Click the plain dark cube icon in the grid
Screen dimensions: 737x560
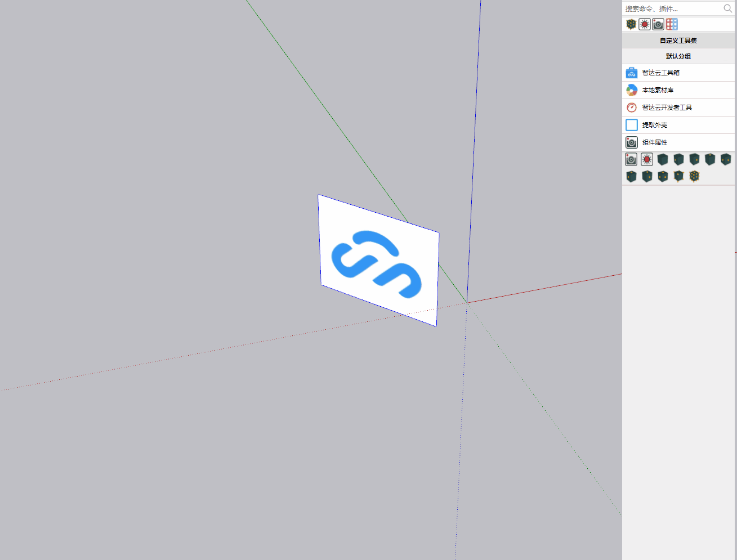663,159
